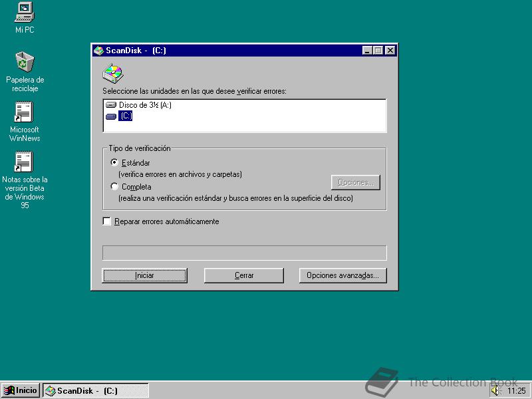The image size is (532, 399).
Task: Close the ScanDisk window
Action: pyautogui.click(x=390, y=51)
